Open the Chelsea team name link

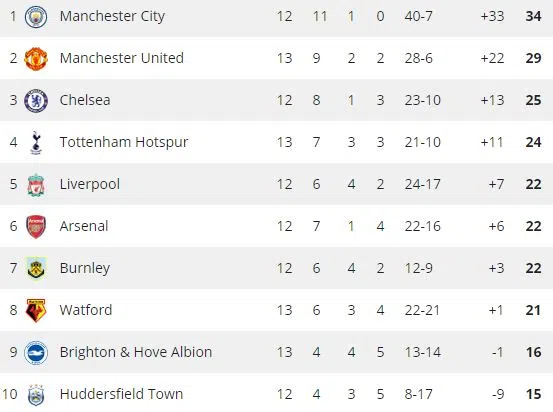point(85,100)
